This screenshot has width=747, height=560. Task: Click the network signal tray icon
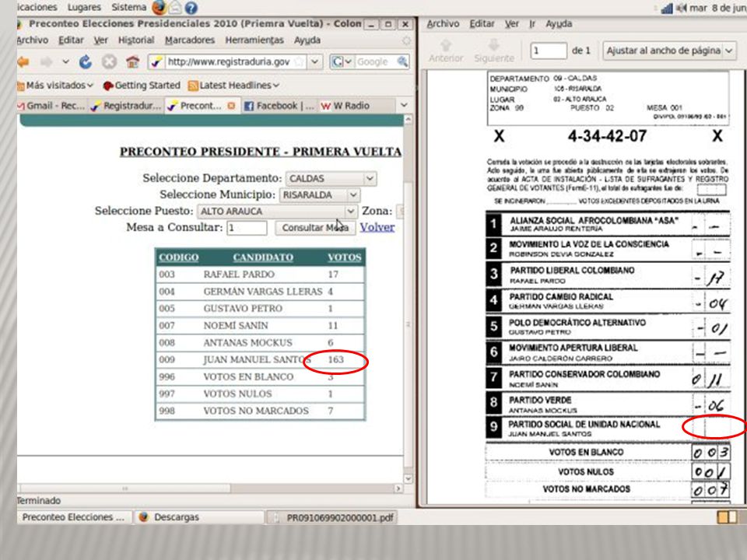pyautogui.click(x=667, y=8)
